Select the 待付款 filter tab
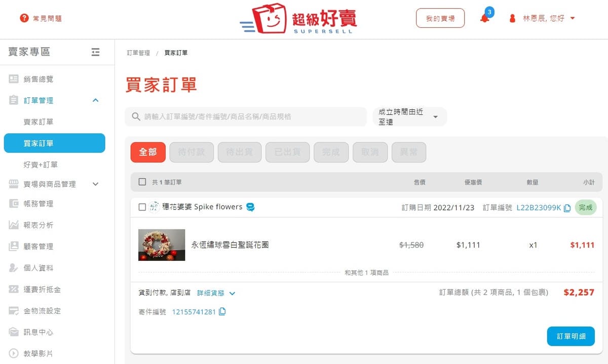Image resolution: width=608 pixels, height=364 pixels. coord(192,152)
